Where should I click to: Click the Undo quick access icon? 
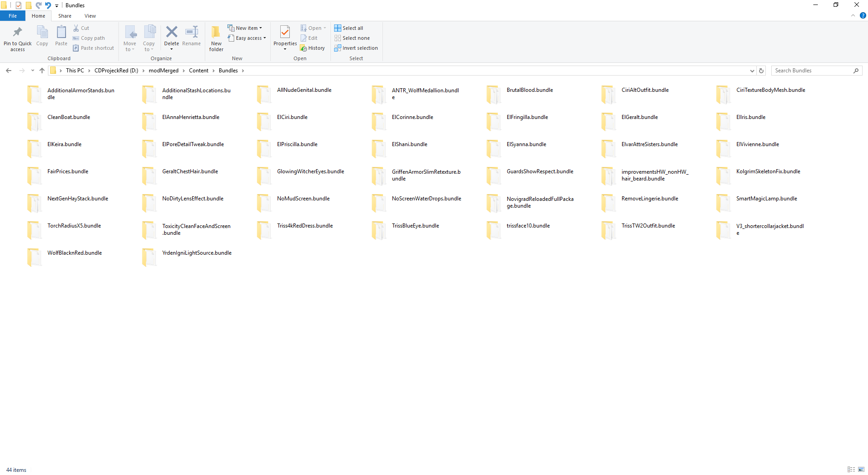(48, 5)
